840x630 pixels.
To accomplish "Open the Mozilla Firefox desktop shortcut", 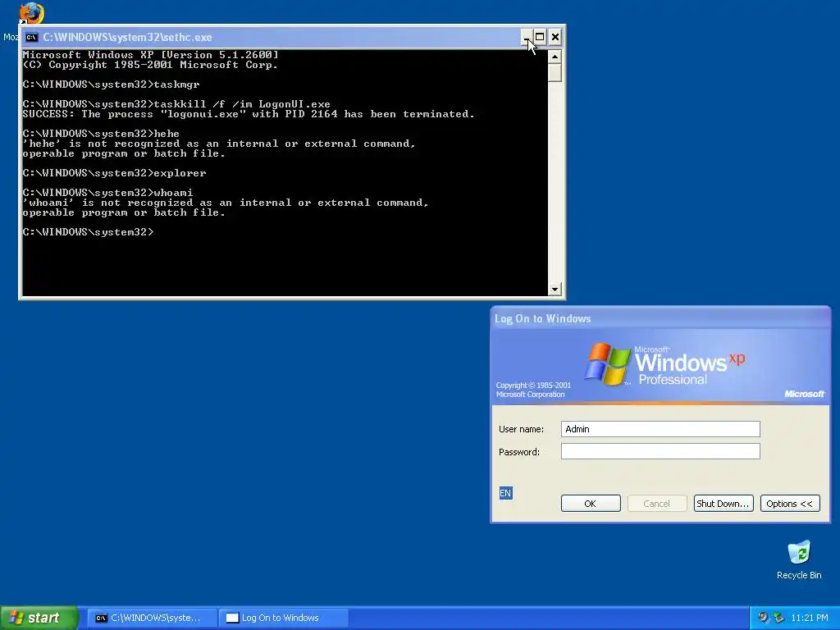I will [31, 13].
